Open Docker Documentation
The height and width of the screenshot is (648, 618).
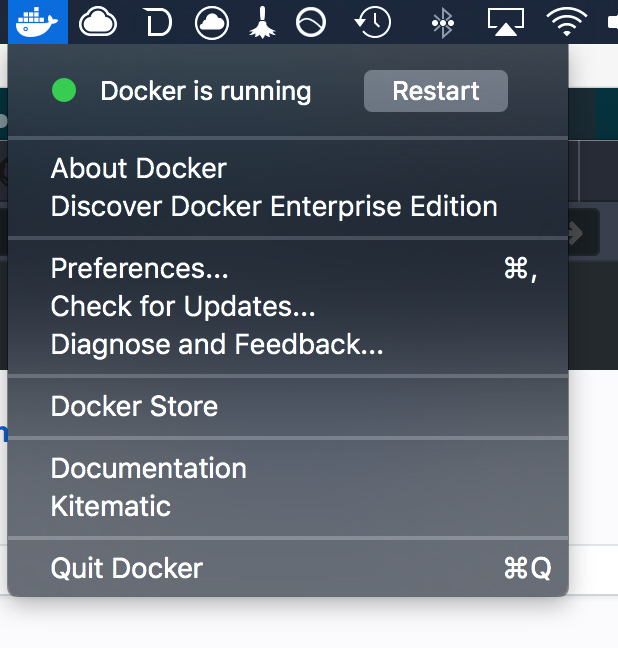tap(288, 468)
